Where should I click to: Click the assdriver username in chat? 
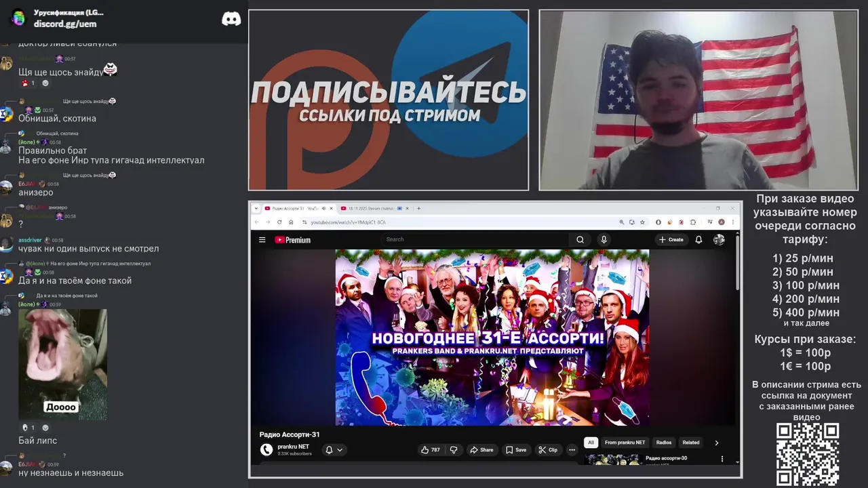30,240
